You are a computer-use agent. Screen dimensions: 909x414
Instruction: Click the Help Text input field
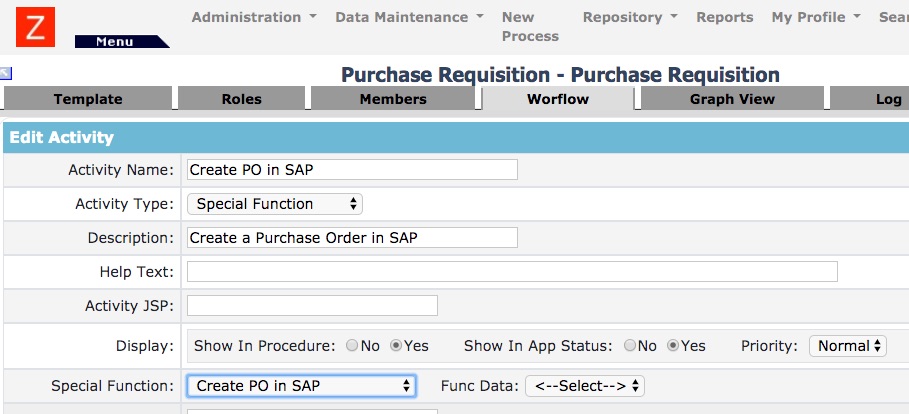coord(512,272)
